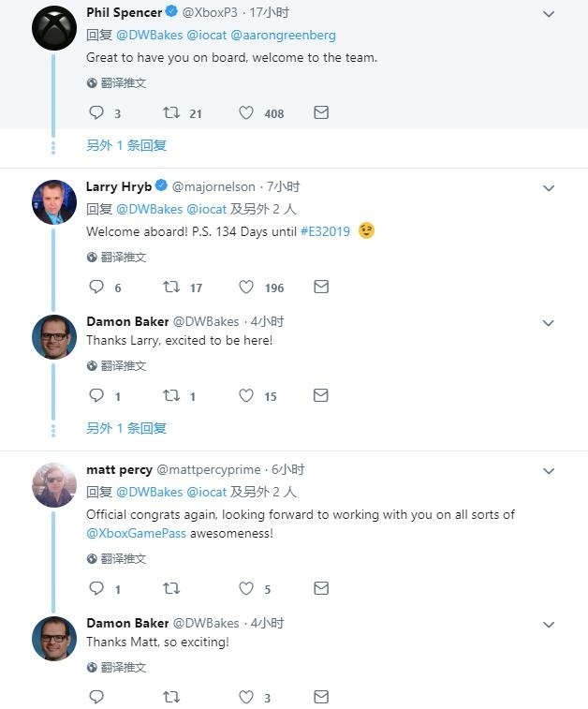Reply to Damon Baker's Thanks Larry tweet
The image size is (588, 709).
[96, 396]
